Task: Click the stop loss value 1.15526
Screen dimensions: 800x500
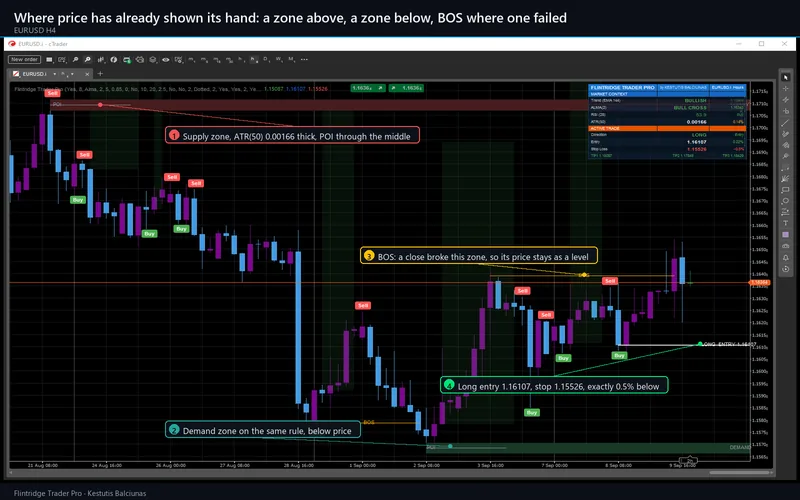Action: pos(697,149)
